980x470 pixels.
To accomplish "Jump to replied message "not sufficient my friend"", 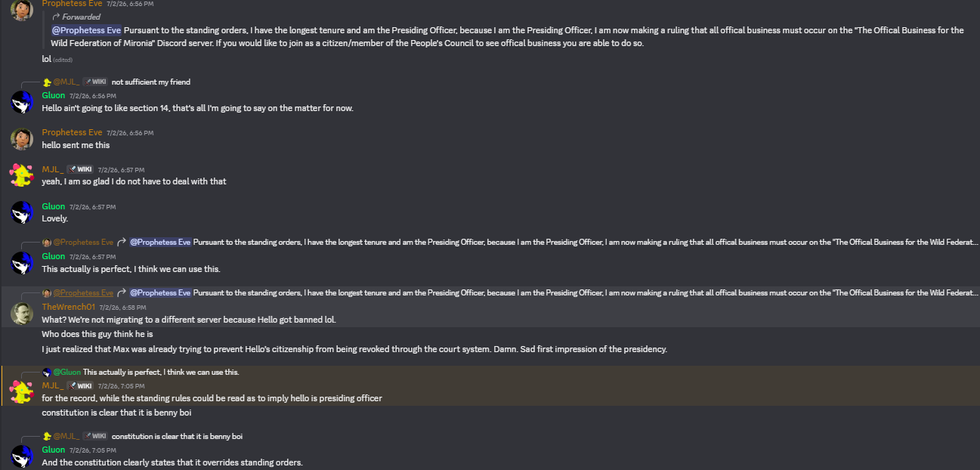I will click(x=151, y=82).
